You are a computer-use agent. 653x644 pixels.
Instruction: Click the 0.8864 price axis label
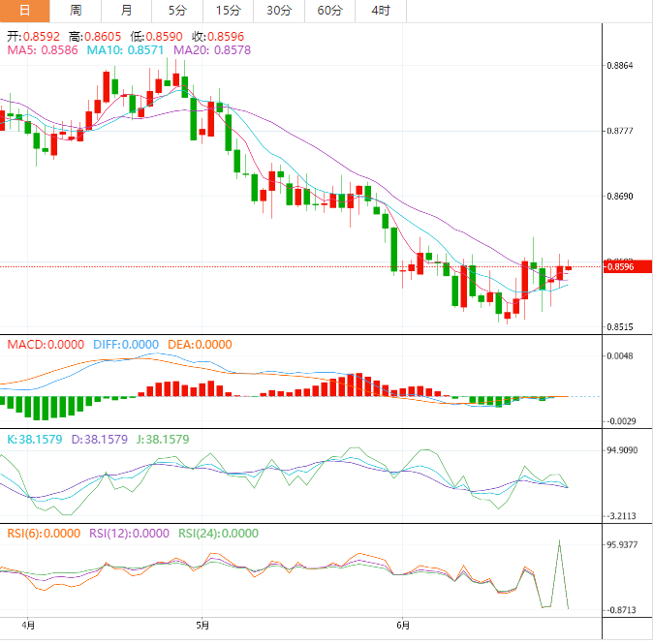pyautogui.click(x=618, y=66)
